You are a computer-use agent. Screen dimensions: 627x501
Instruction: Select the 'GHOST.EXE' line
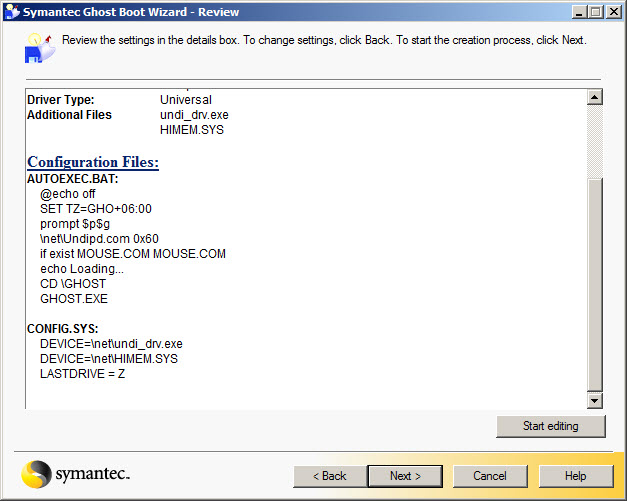74,299
